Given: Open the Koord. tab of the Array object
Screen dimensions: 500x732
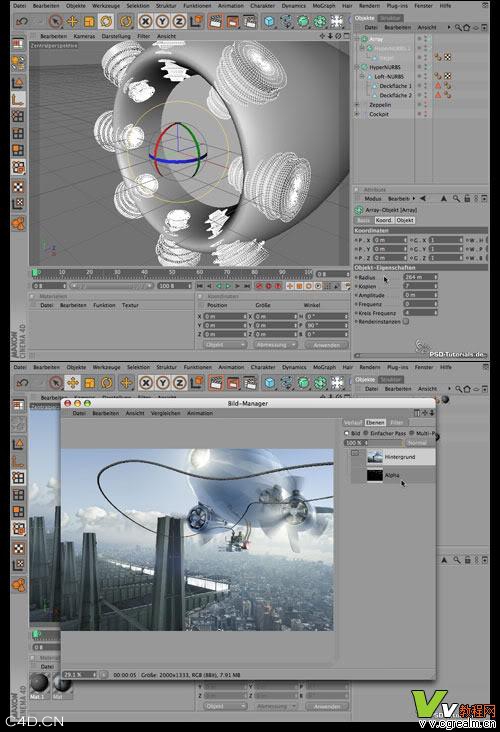Looking at the screenshot, I should pyautogui.click(x=384, y=220).
